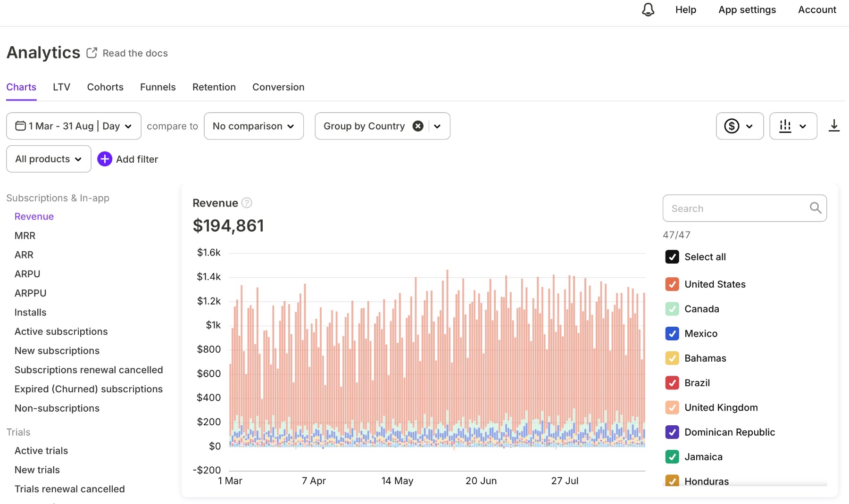Click the Revenue help question mark icon
The height and width of the screenshot is (504, 849).
tap(247, 203)
